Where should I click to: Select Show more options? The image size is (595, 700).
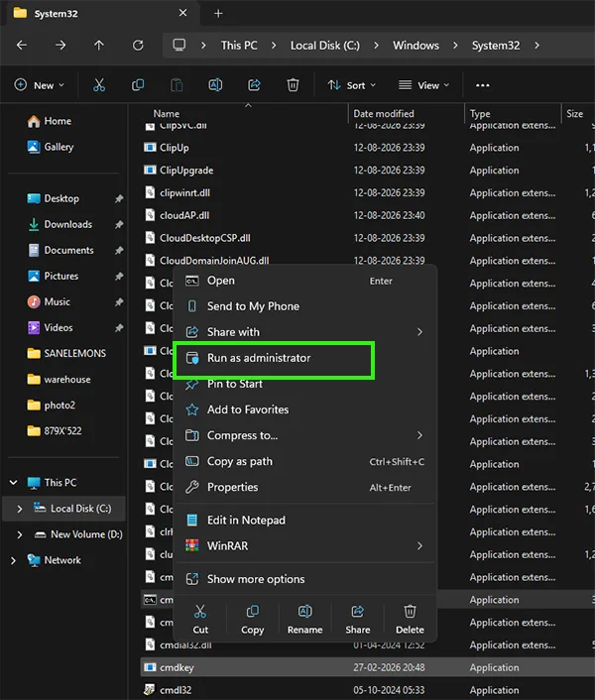(x=304, y=579)
